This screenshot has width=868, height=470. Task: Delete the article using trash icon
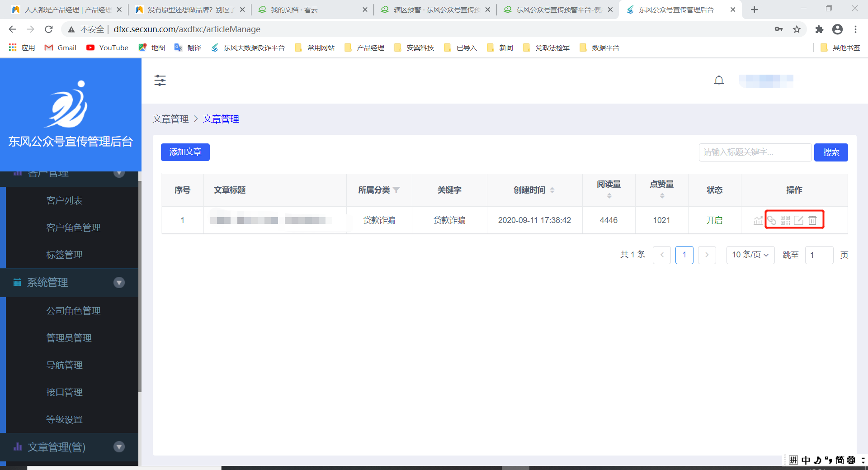812,220
